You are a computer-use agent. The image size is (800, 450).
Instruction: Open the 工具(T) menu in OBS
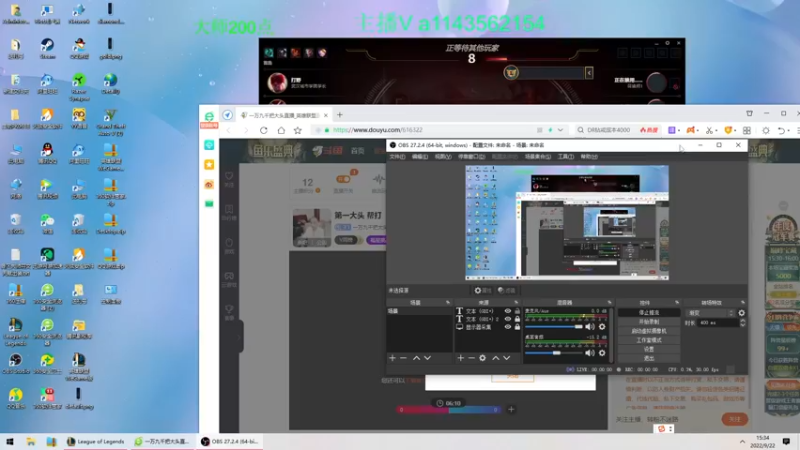point(565,157)
